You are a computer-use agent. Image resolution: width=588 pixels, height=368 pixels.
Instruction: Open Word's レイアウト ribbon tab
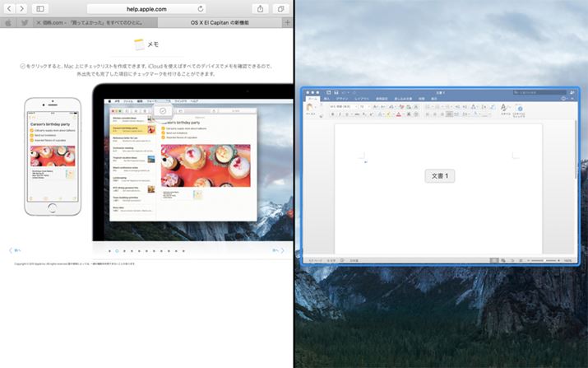click(x=362, y=99)
